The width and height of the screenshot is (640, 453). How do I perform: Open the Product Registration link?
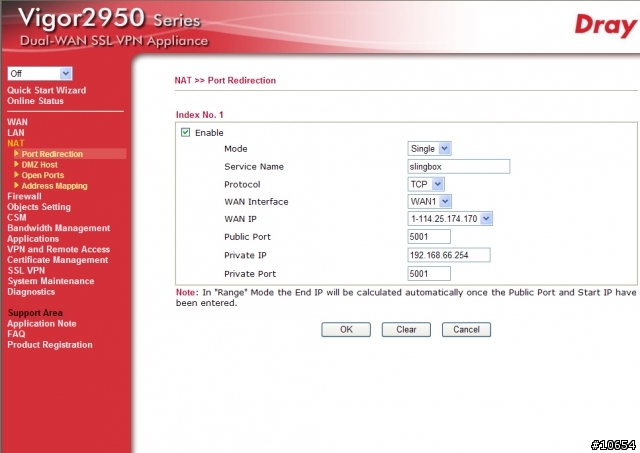pyautogui.click(x=50, y=345)
